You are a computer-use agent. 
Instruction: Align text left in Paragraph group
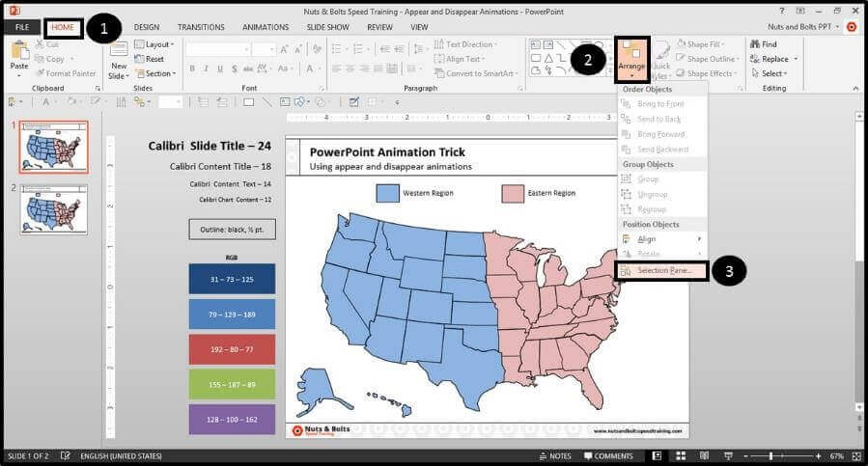point(337,69)
